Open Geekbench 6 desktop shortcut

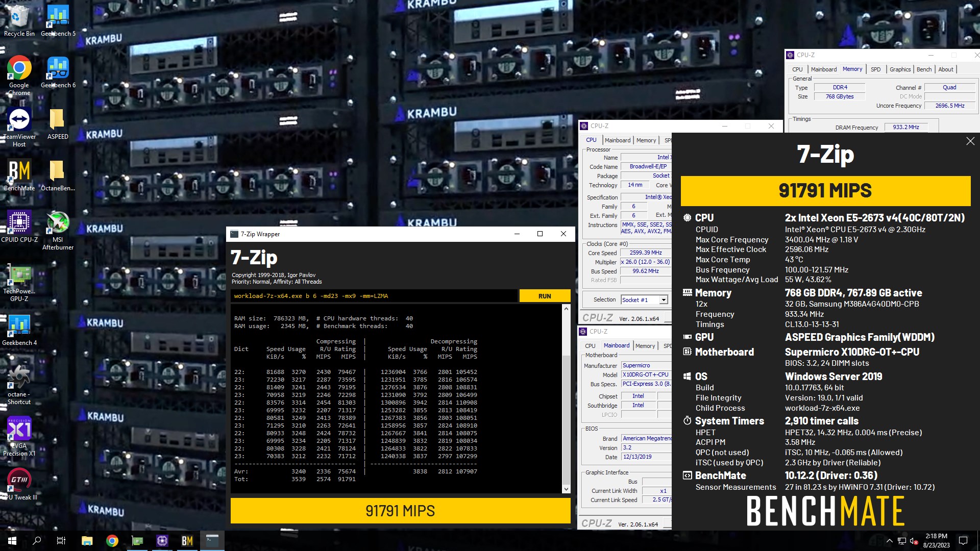58,72
